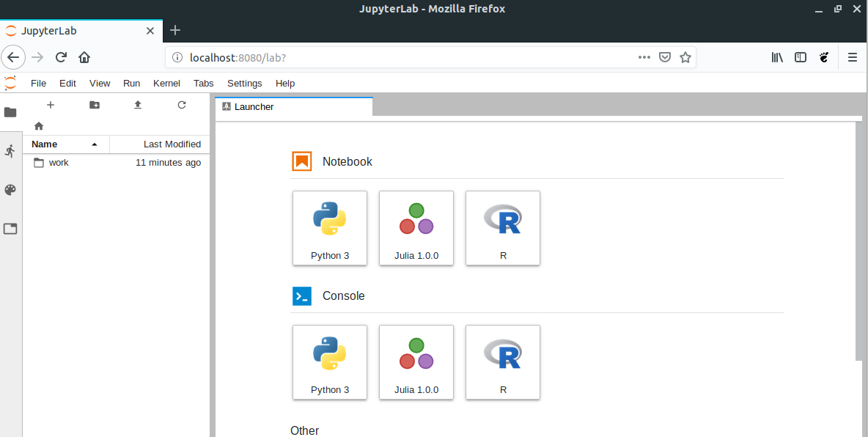Viewport: 868px width, 437px height.
Task: Click the Notebook section heading
Action: click(x=347, y=162)
